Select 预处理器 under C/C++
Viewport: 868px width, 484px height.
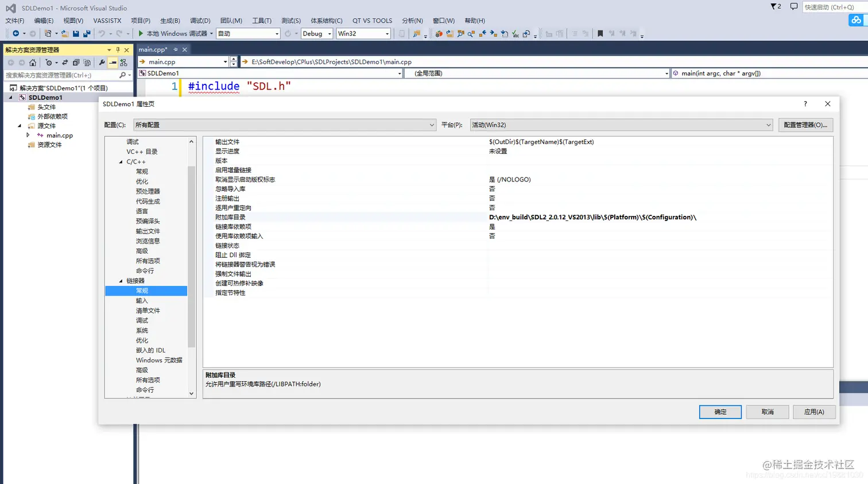point(148,191)
